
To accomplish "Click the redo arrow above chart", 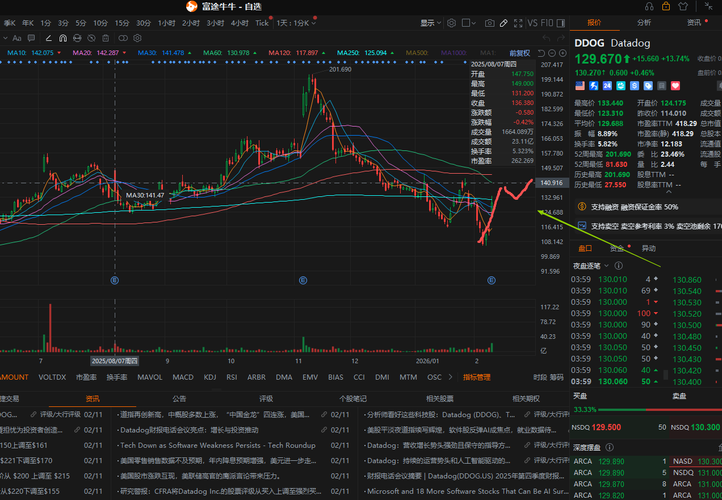I will (x=560, y=38).
